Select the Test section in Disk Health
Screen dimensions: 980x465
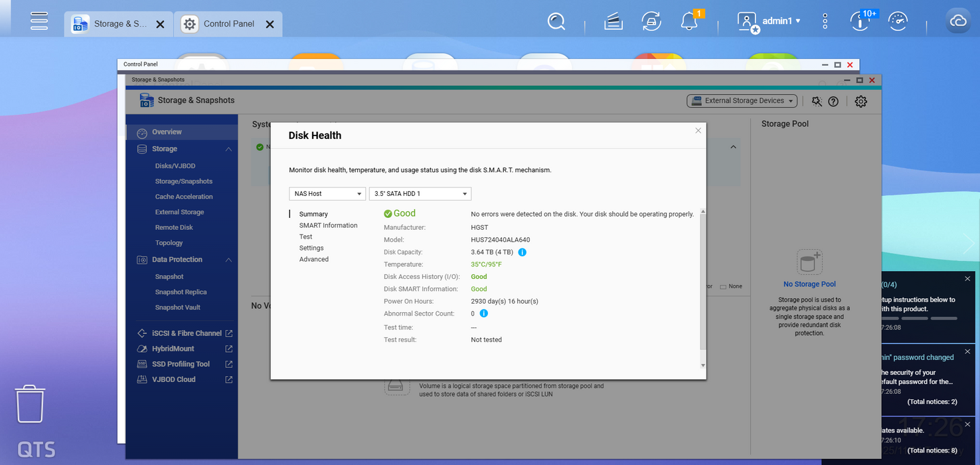(305, 237)
